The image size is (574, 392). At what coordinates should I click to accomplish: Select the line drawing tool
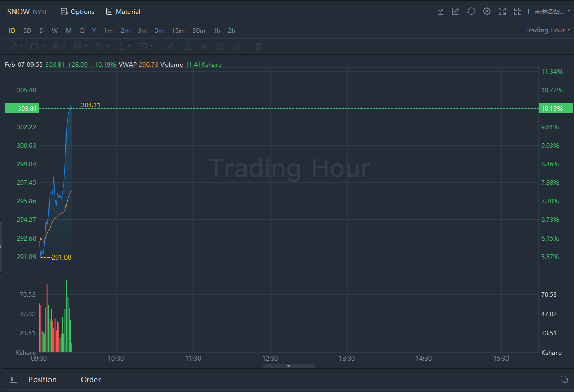pos(13,46)
